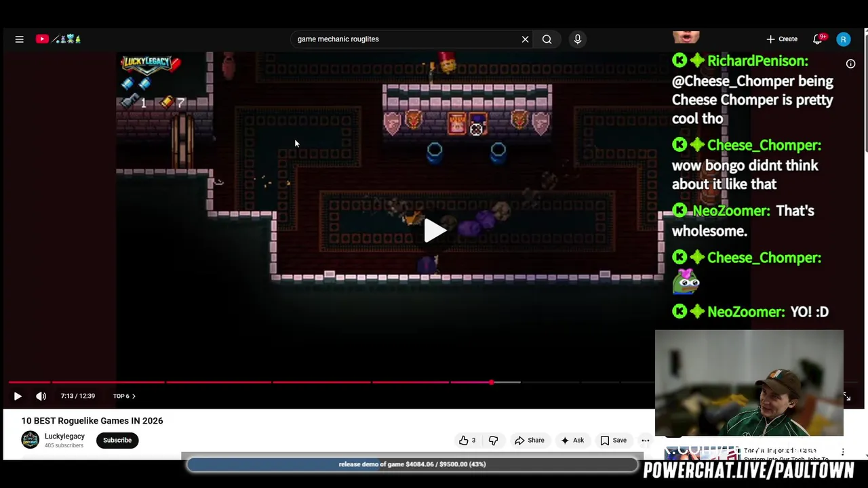The image size is (868, 488).
Task: Go to YouTube home via logo
Action: click(x=58, y=39)
